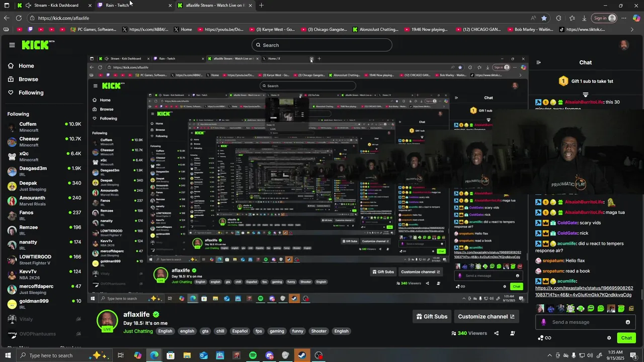Viewport: 644px width, 362px height.
Task: Open the emoji picker in chat box
Action: coord(628,322)
